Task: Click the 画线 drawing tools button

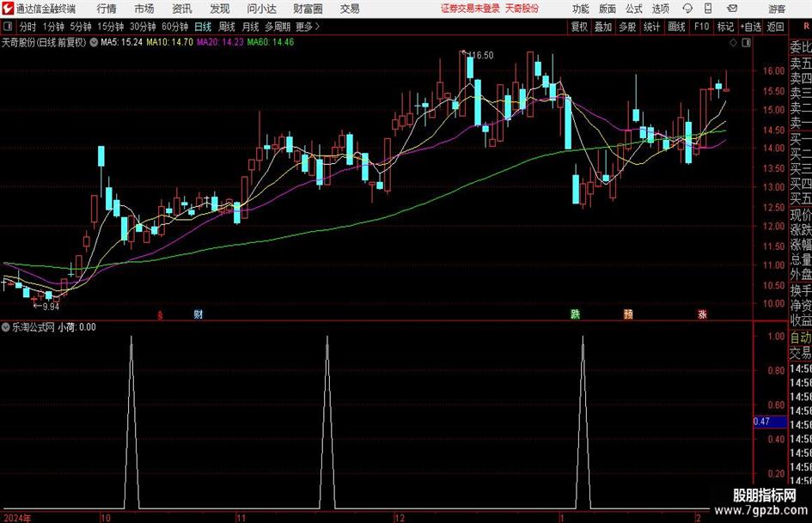Action: click(x=676, y=27)
